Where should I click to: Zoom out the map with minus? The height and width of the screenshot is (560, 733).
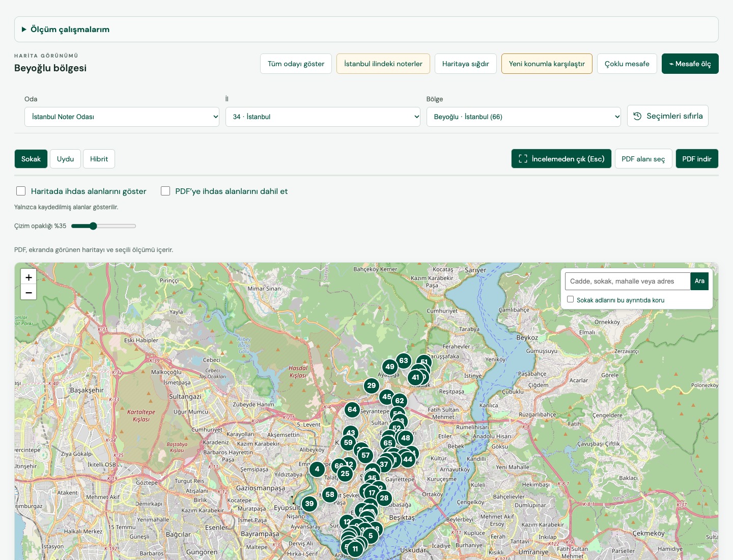(x=29, y=293)
